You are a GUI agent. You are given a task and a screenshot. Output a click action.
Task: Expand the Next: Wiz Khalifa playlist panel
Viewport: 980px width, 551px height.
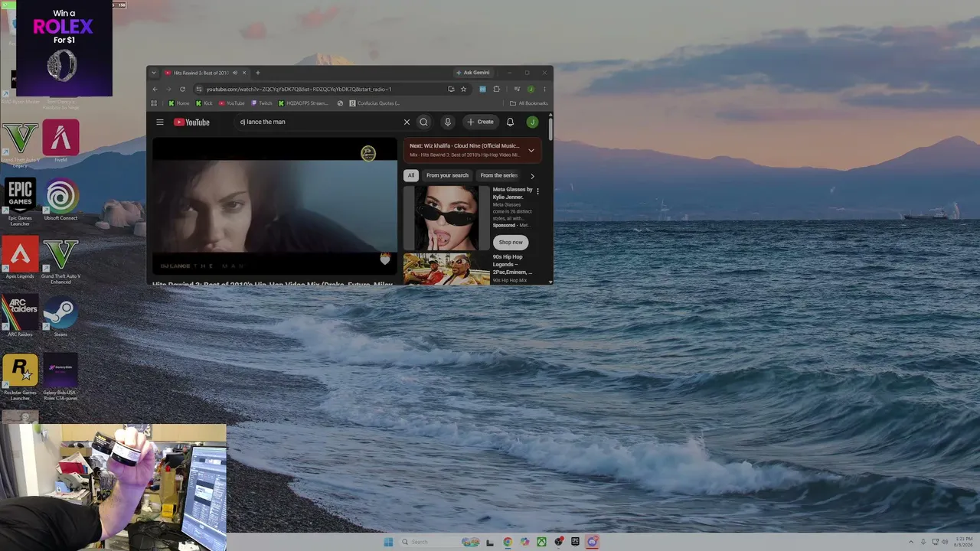tap(531, 150)
